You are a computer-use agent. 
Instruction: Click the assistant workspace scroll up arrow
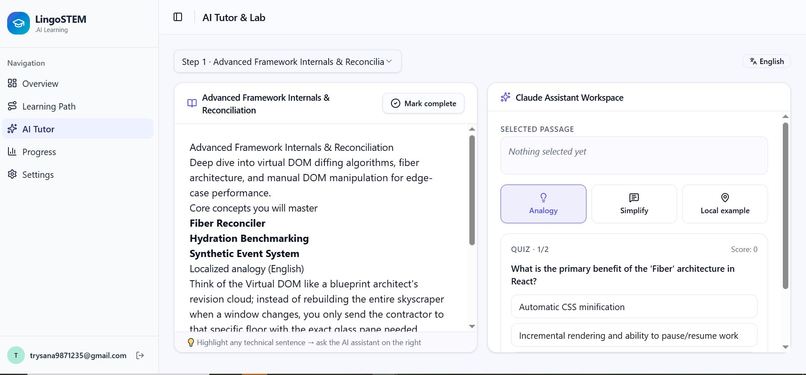tap(785, 117)
